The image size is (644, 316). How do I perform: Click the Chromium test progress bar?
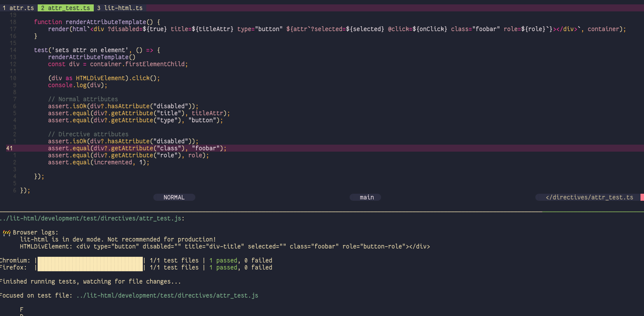coord(90,260)
